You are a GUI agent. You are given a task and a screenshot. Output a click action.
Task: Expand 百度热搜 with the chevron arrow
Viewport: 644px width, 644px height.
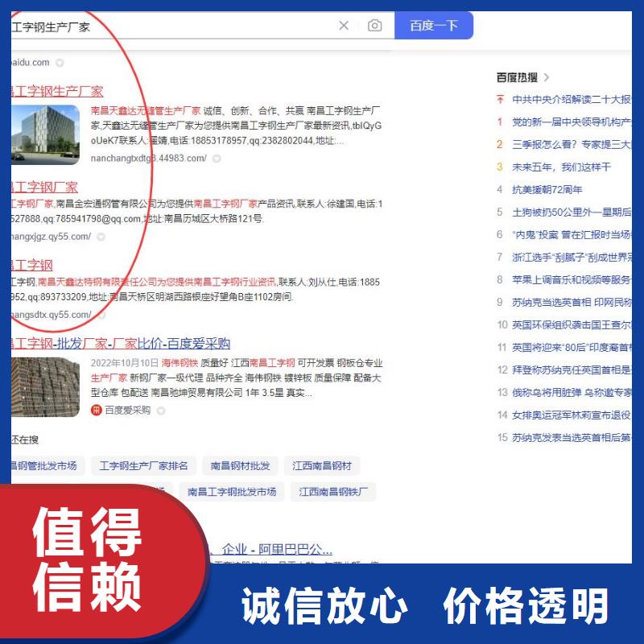pos(547,77)
